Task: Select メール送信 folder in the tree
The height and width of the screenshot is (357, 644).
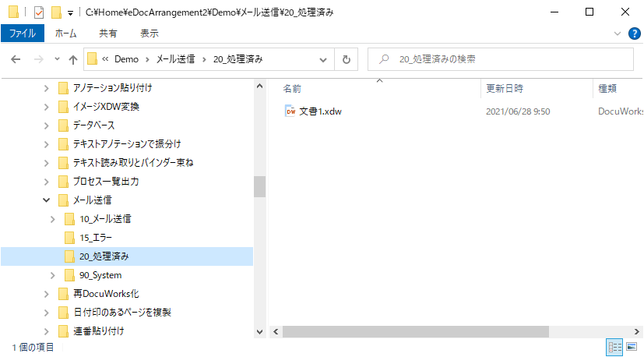Action: [x=92, y=200]
